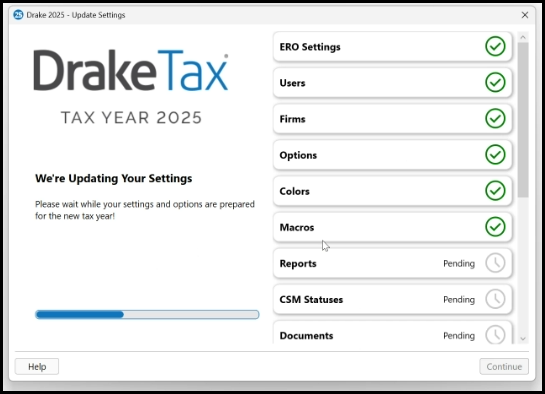Click the scrollbar down arrow
The width and height of the screenshot is (545, 394).
point(523,338)
